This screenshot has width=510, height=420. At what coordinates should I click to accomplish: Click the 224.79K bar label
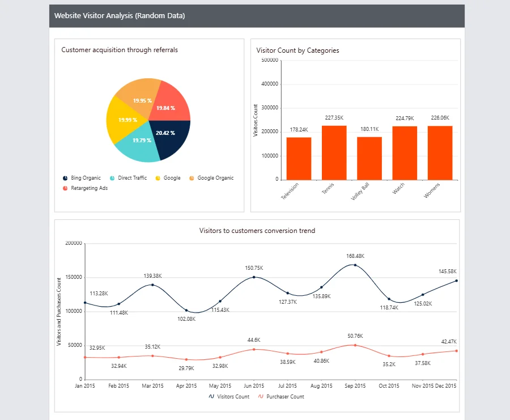pos(405,118)
